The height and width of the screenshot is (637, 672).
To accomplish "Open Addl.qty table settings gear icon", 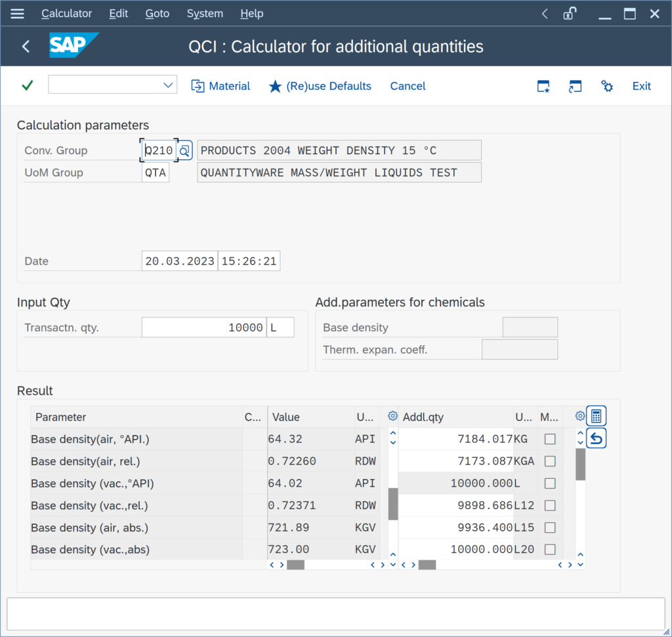I will pyautogui.click(x=580, y=416).
